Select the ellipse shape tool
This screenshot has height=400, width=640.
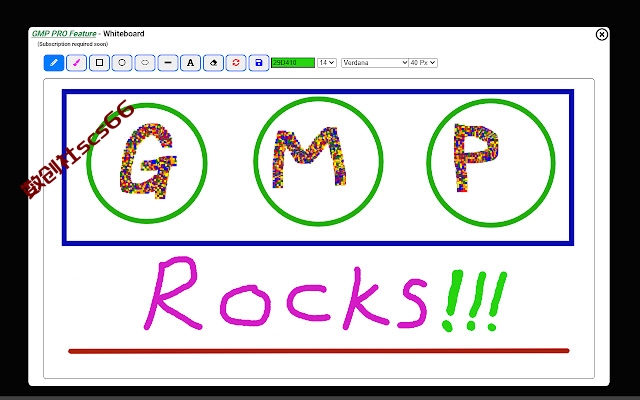(x=145, y=63)
